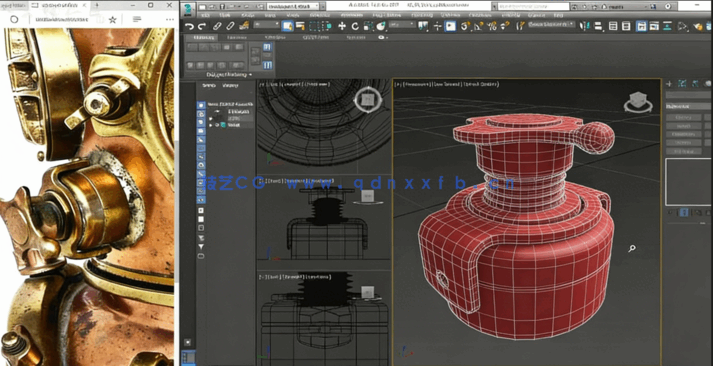Open the Group menu
Image resolution: width=713 pixels, height=366 pixels.
pos(248,15)
